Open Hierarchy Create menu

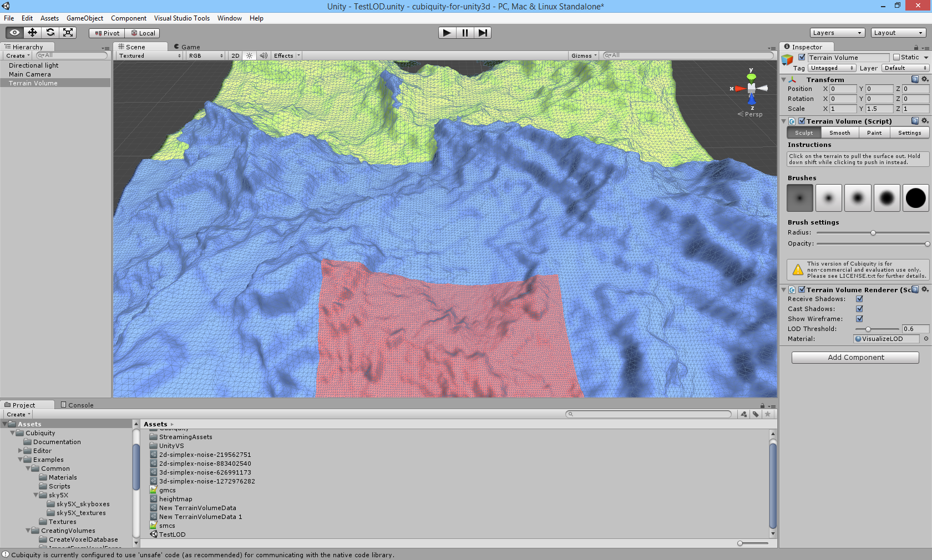pos(18,55)
